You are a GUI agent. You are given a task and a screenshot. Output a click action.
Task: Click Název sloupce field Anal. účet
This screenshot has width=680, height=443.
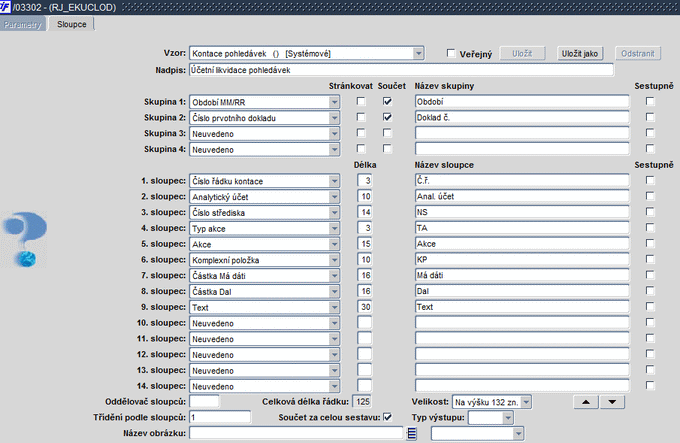pos(522,196)
